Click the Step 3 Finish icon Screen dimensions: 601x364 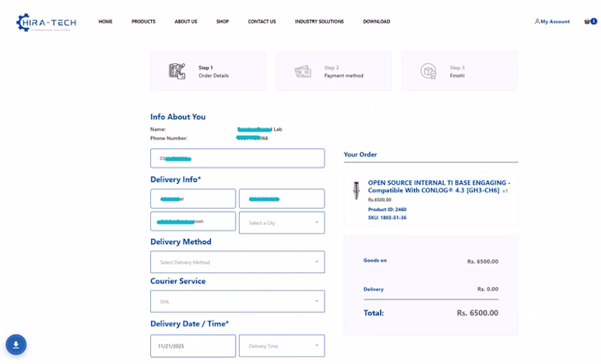pos(428,71)
